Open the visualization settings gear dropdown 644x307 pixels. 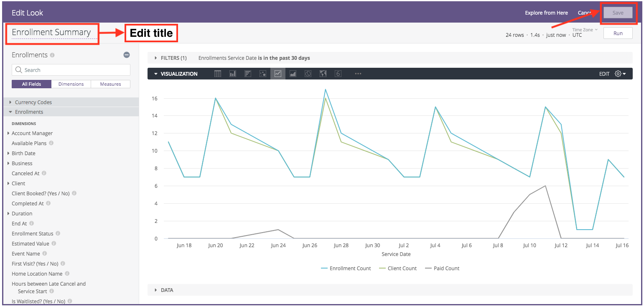pyautogui.click(x=620, y=74)
